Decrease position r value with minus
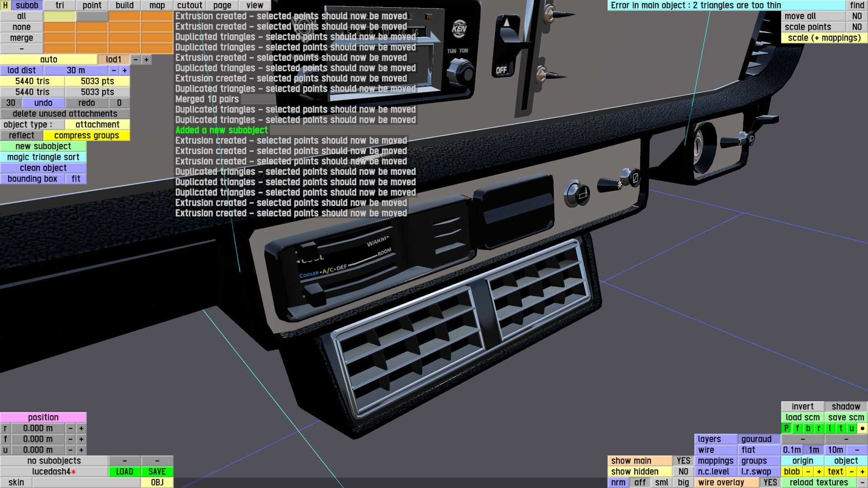The image size is (868, 488). click(71, 428)
